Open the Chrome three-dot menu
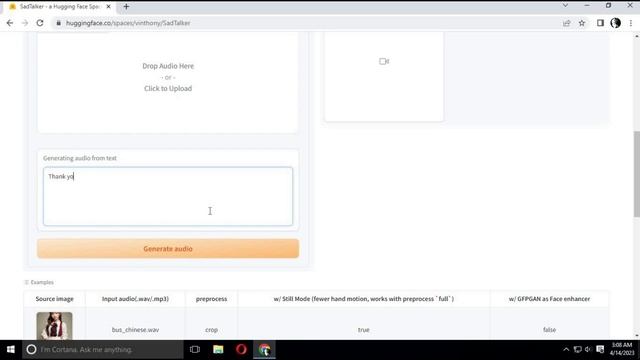This screenshot has height=360, width=640. point(631,23)
